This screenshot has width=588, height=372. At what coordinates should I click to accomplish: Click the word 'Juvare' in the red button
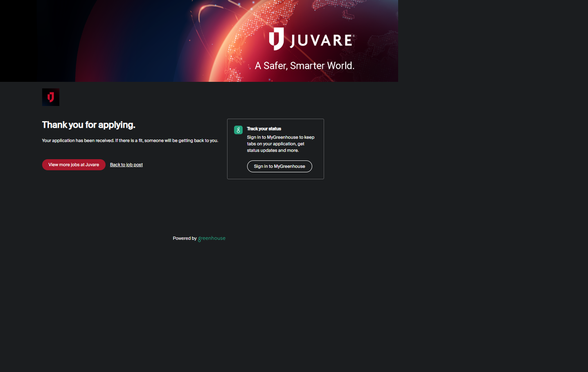(92, 165)
